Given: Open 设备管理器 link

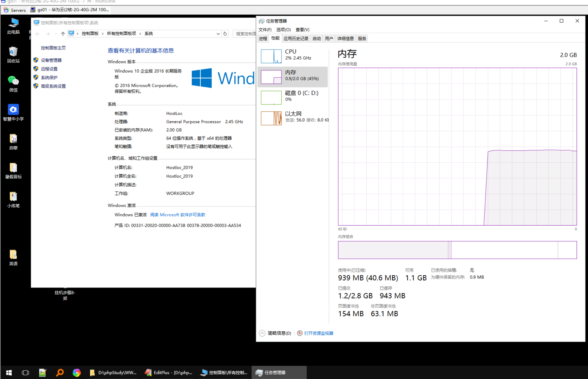Looking at the screenshot, I should [x=51, y=60].
